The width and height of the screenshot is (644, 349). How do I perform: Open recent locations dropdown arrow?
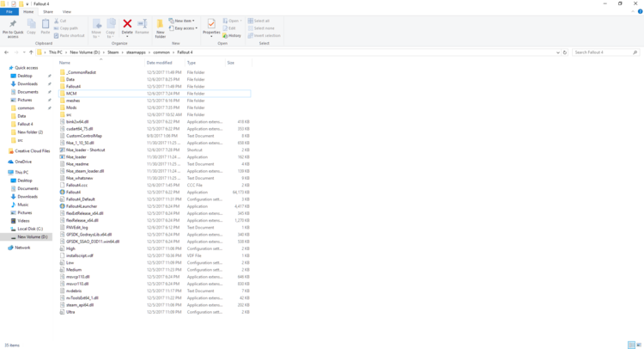tap(24, 52)
